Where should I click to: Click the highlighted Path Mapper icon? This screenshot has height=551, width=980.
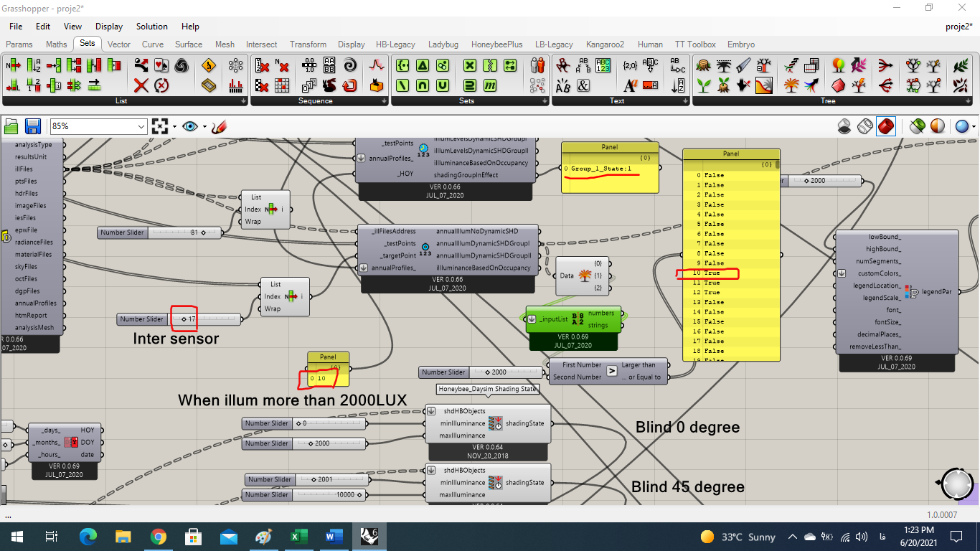[763, 86]
